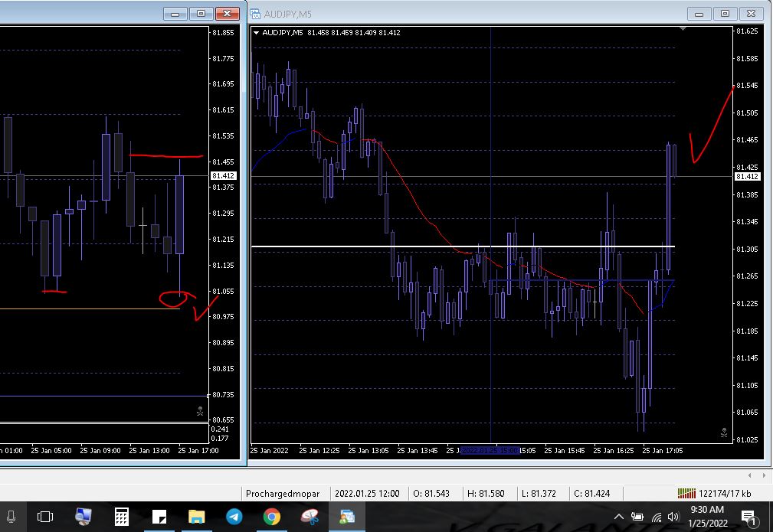Screen dimensions: 773x532
Task: Open the Wi-Fi network tray icon
Action: (x=656, y=517)
